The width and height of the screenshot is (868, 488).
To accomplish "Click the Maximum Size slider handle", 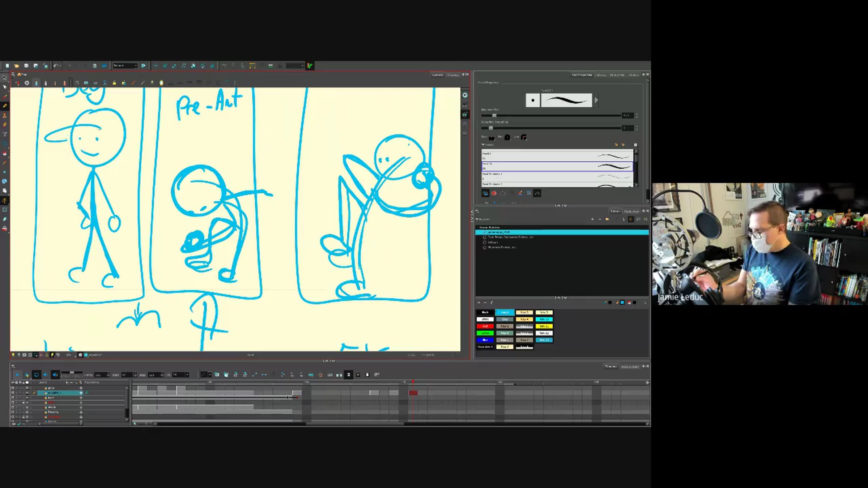I will (494, 116).
